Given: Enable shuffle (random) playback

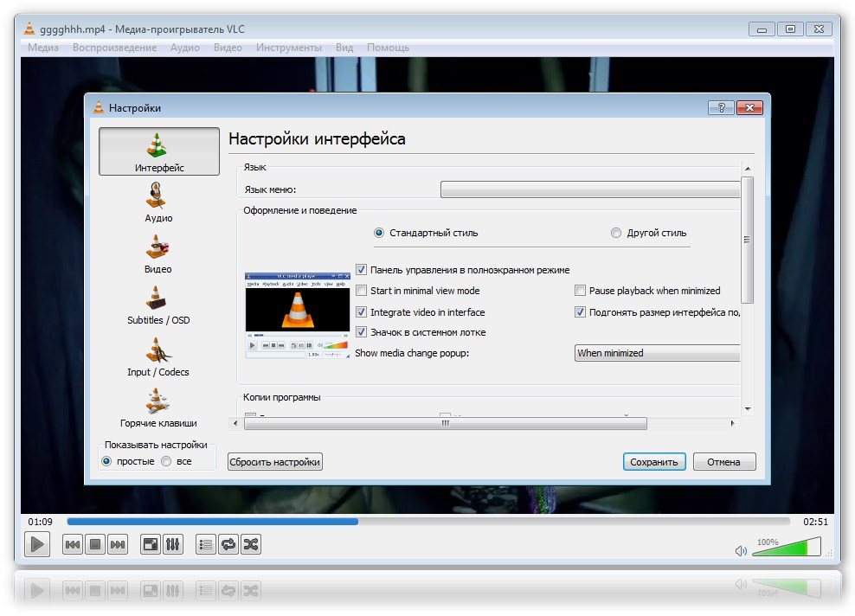Looking at the screenshot, I should [250, 544].
